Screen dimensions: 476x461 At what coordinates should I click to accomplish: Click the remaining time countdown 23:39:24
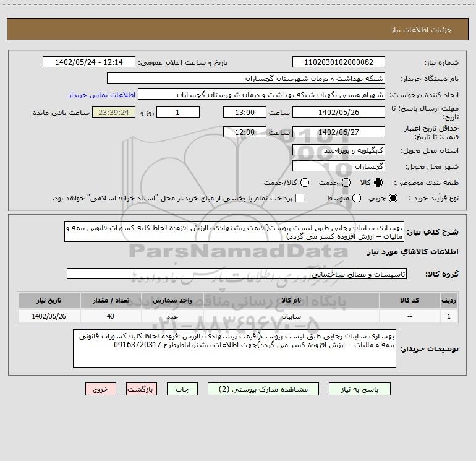click(114, 112)
